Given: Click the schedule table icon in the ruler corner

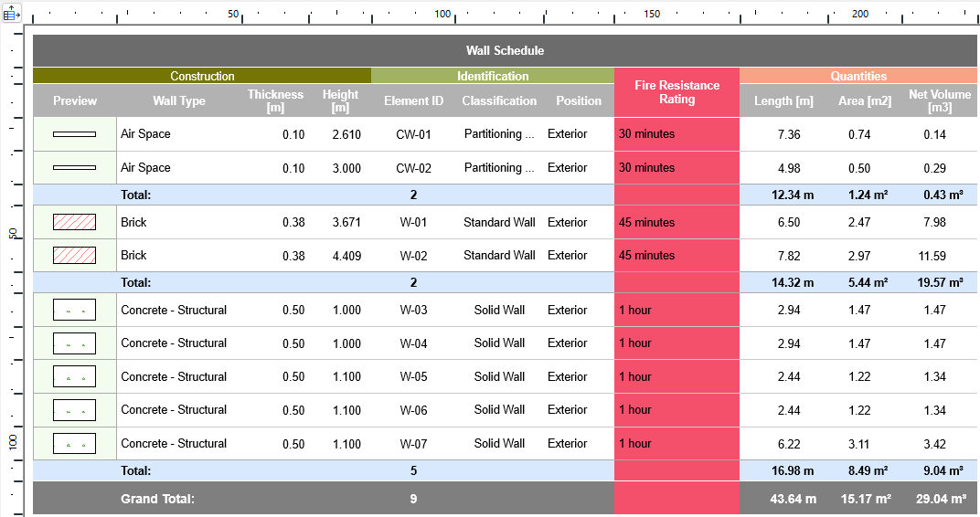Looking at the screenshot, I should tap(12, 13).
